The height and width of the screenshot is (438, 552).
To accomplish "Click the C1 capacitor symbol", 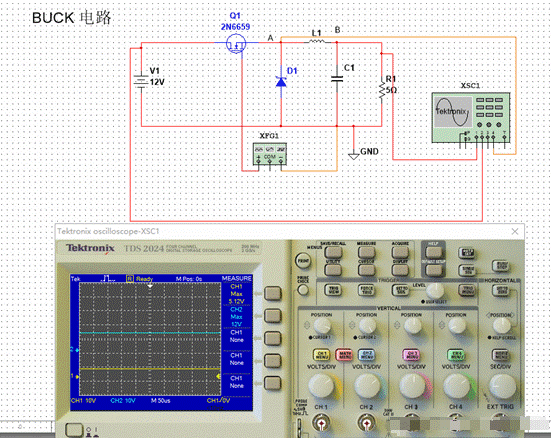I will [x=337, y=79].
